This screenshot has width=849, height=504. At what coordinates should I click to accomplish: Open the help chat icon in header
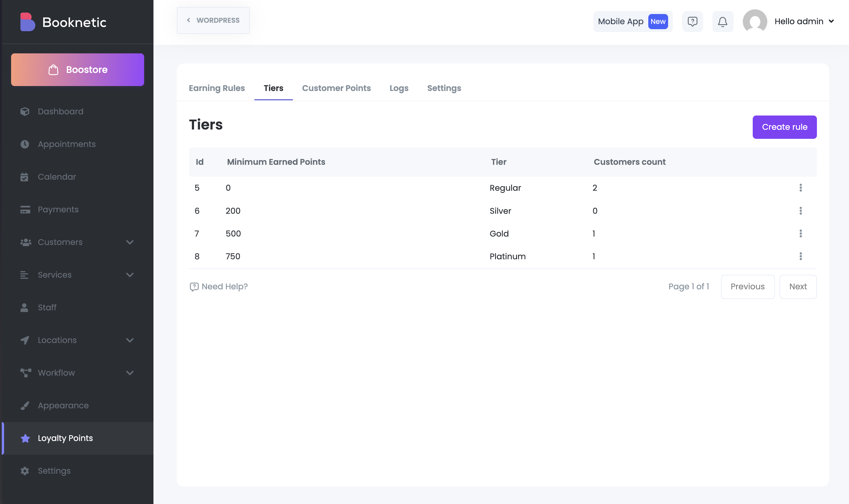click(692, 22)
